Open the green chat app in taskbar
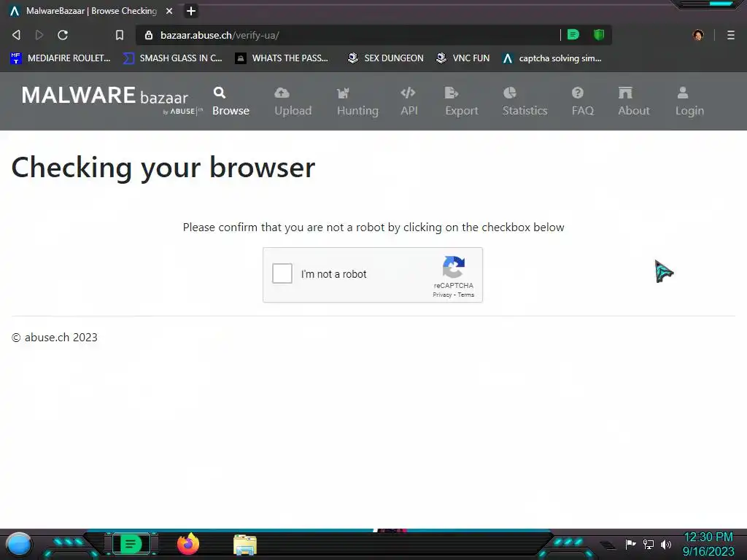The height and width of the screenshot is (560, 747). click(x=131, y=544)
